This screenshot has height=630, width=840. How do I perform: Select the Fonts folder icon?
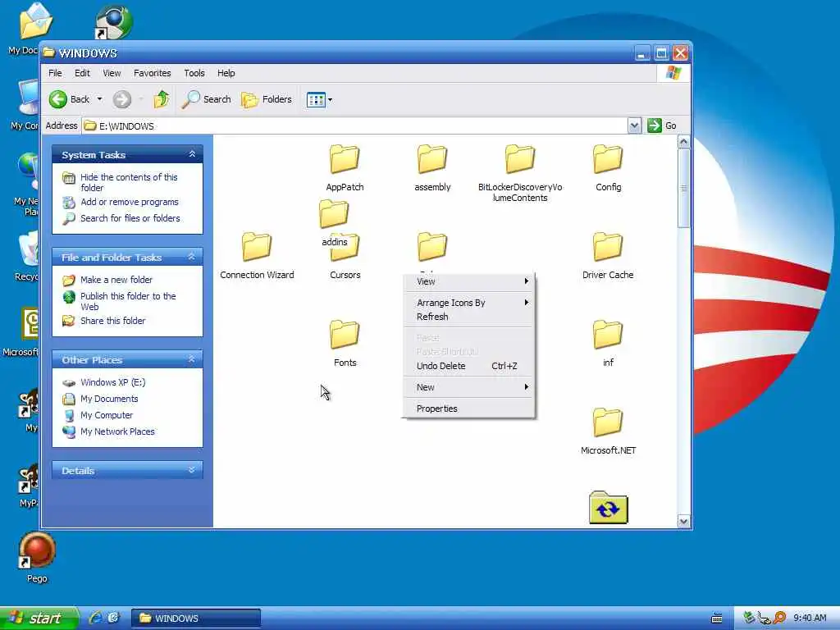(x=345, y=335)
